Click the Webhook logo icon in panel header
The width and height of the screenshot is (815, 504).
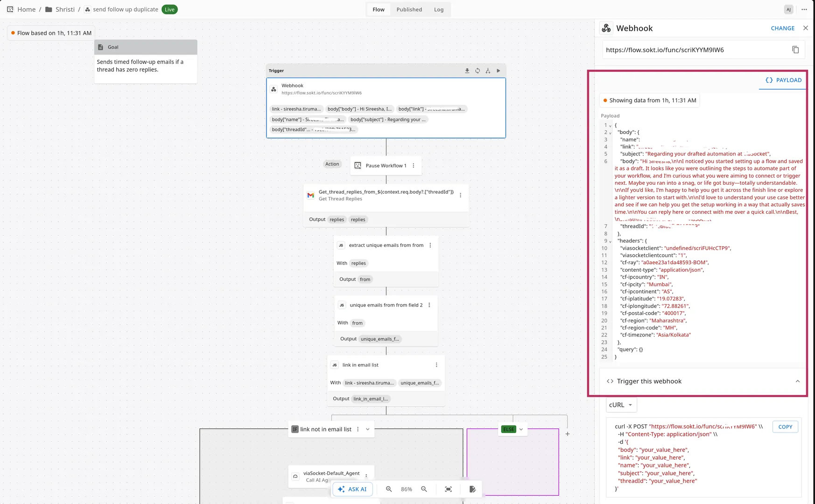pos(606,28)
